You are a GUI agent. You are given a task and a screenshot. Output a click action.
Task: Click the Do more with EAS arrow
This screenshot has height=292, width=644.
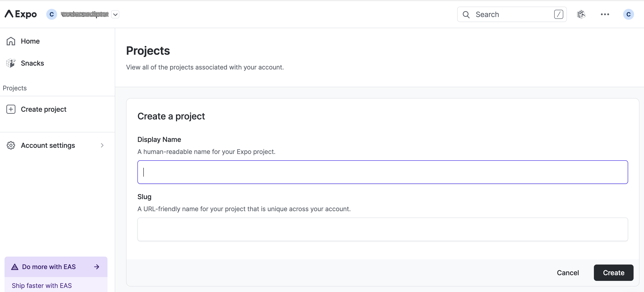click(x=97, y=267)
